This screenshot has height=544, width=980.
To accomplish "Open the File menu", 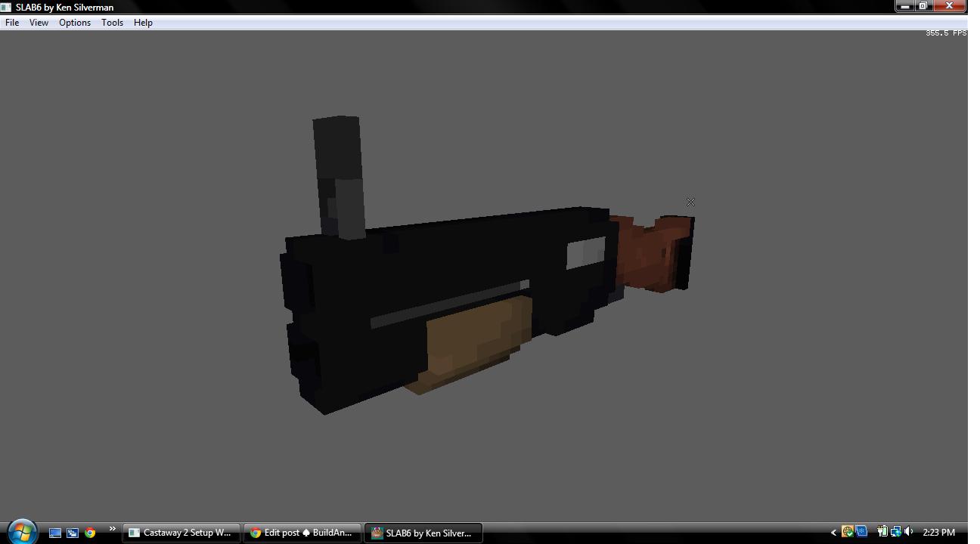I will click(12, 23).
